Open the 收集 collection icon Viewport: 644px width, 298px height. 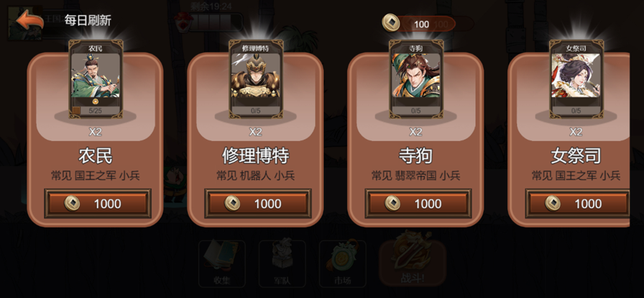222,263
